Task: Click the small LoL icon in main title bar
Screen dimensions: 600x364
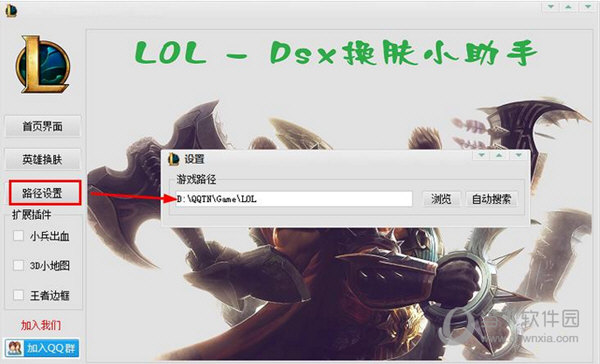Action: point(11,10)
